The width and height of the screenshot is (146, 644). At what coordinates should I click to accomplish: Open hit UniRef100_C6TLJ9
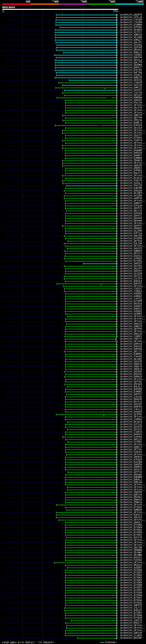pyautogui.click(x=131, y=17)
